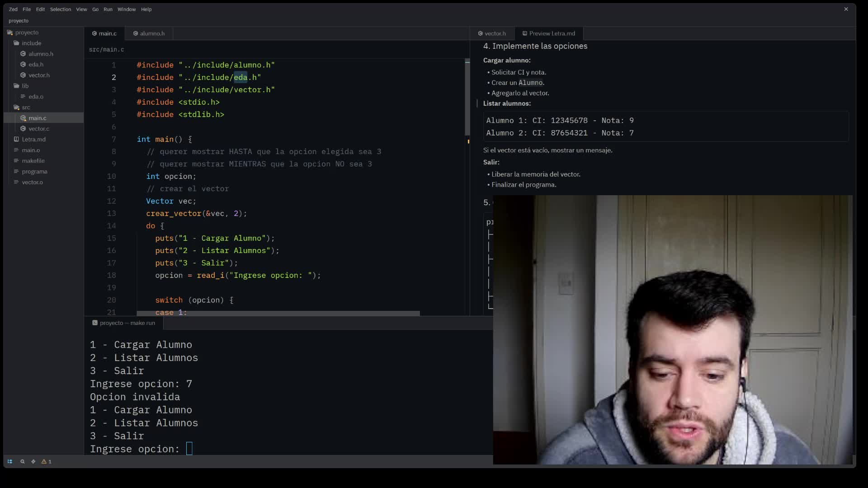Open the Go menu
The height and width of the screenshot is (488, 868).
(95, 9)
